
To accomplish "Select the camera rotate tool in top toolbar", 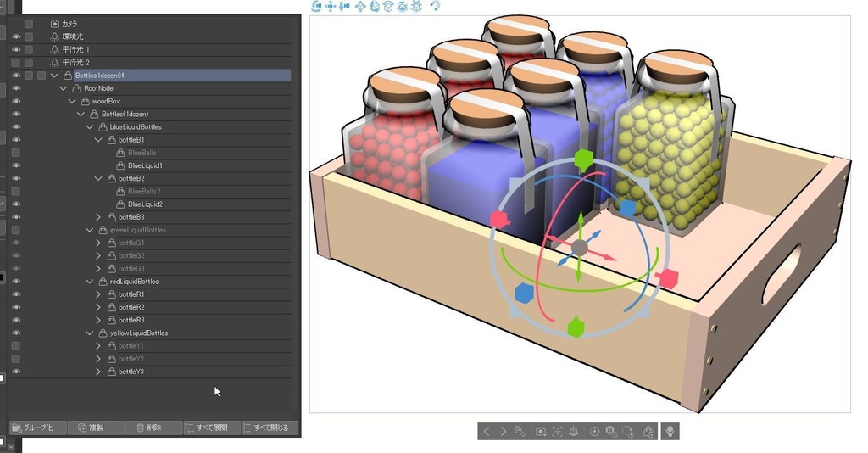I will tap(317, 6).
